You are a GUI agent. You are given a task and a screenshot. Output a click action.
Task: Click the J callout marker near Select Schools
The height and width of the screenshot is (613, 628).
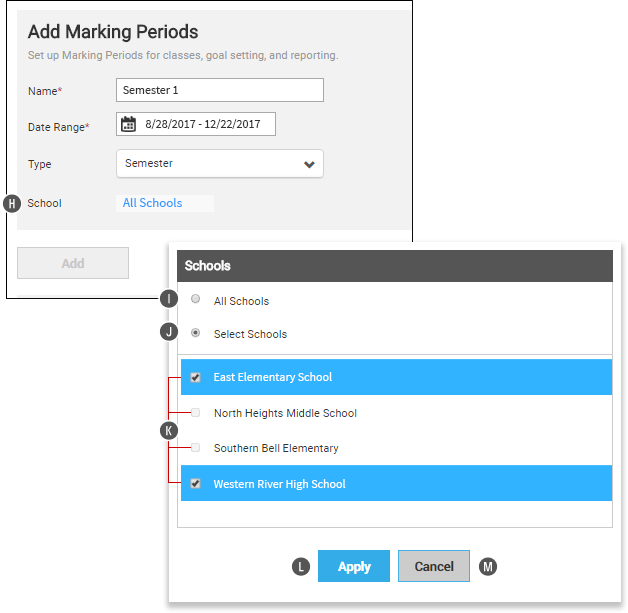169,332
